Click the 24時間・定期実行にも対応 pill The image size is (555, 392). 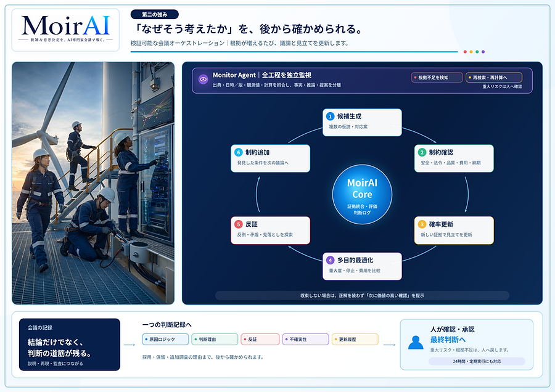477,361
